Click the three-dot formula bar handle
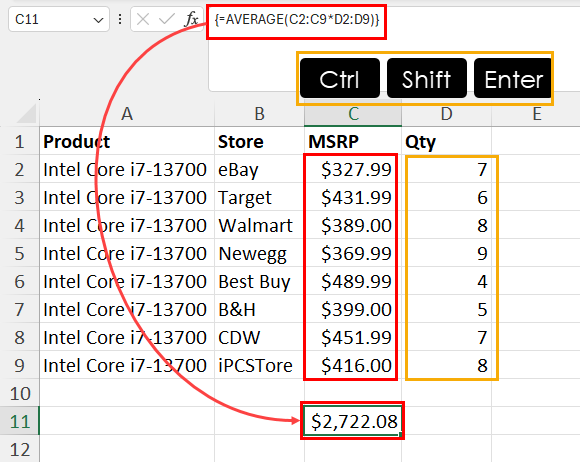The image size is (580, 462). coord(120,19)
